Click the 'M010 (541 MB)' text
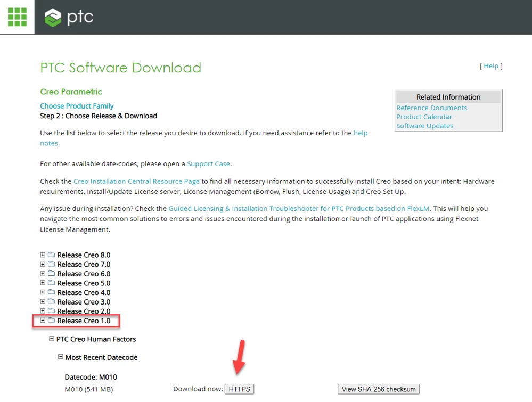Viewport: 532px width, 402px height. click(x=89, y=389)
